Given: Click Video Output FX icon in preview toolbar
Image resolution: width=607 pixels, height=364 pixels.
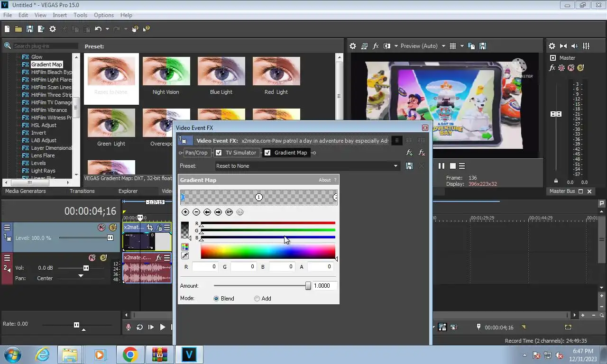Looking at the screenshot, I should tap(376, 46).
